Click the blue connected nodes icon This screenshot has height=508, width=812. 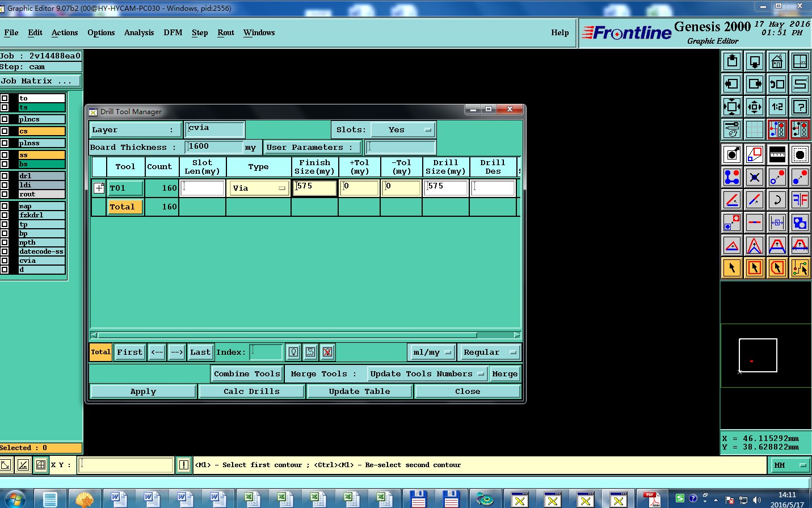(x=732, y=177)
